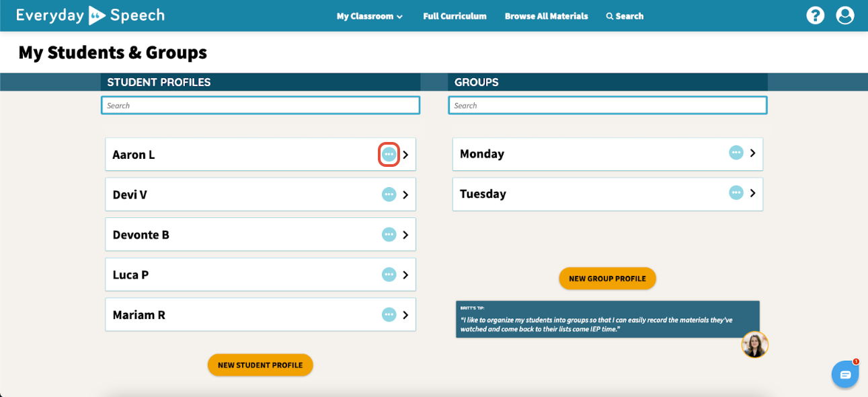Open options menu for Tuesday group
Image resolution: width=868 pixels, height=397 pixels.
click(736, 192)
